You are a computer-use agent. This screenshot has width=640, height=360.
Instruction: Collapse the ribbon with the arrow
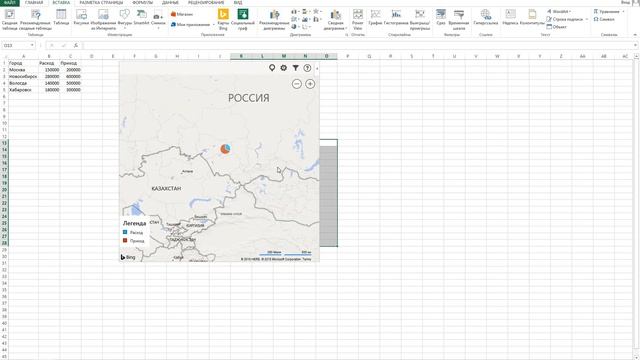coord(635,35)
